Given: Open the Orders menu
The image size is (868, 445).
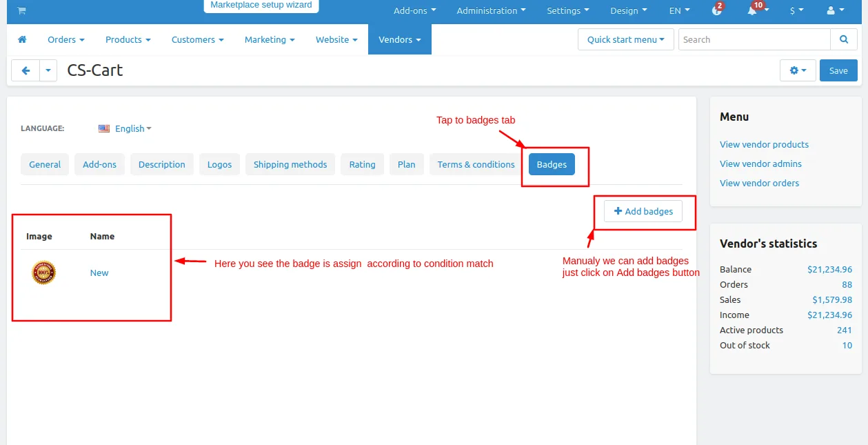Looking at the screenshot, I should coord(66,40).
